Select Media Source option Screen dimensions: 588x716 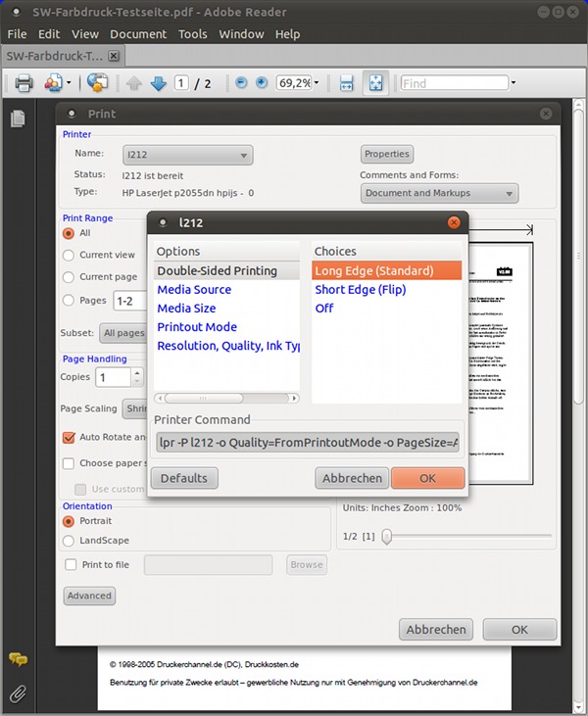pyautogui.click(x=226, y=290)
